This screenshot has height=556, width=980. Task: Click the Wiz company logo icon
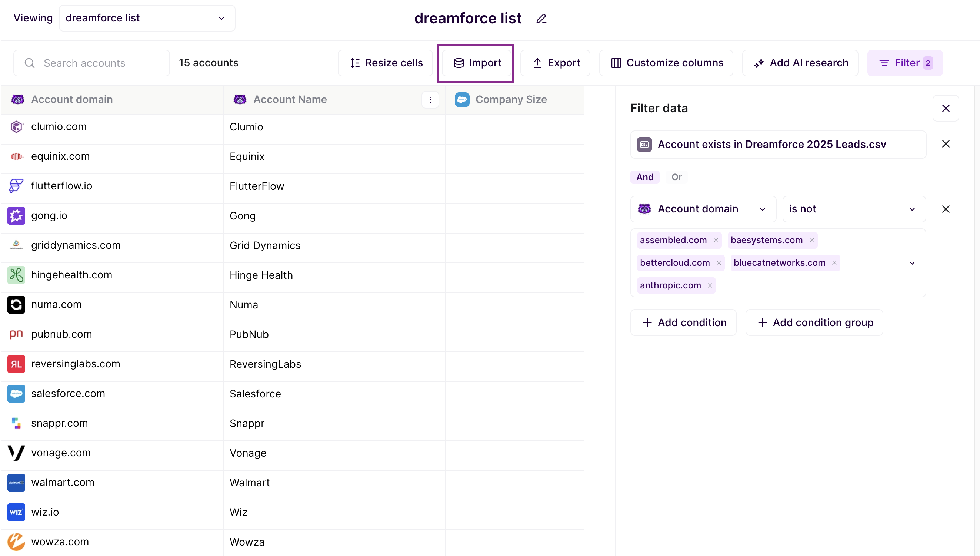(x=16, y=512)
